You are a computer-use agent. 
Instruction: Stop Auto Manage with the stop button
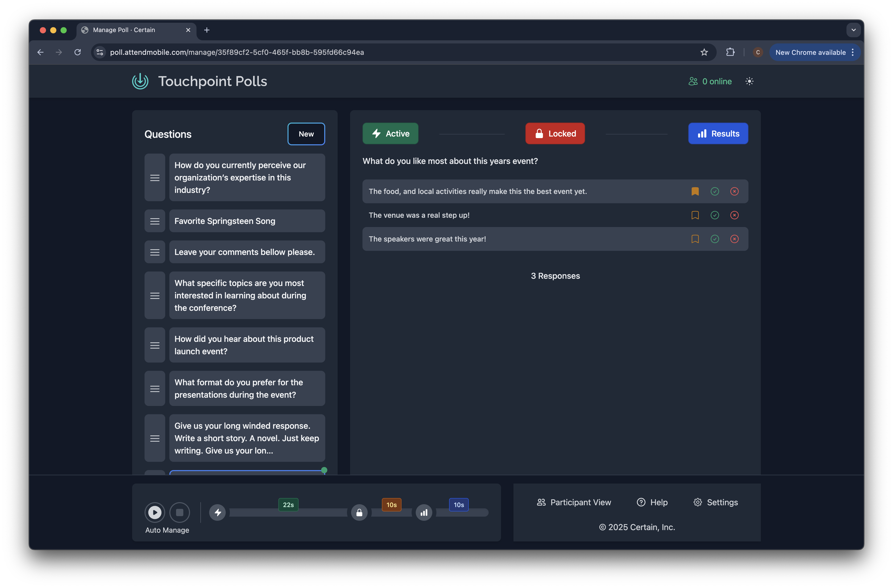179,512
